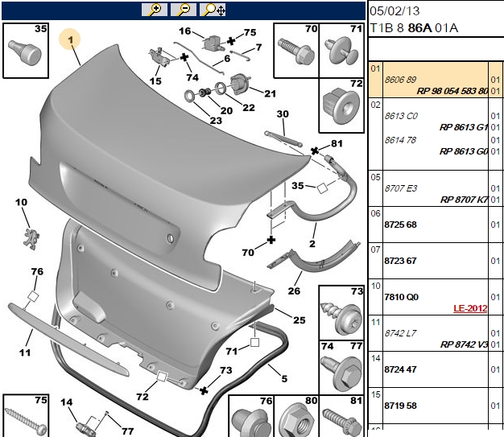504x437 pixels.
Task: Select highlighted part number 1 callout
Action: tap(70, 39)
